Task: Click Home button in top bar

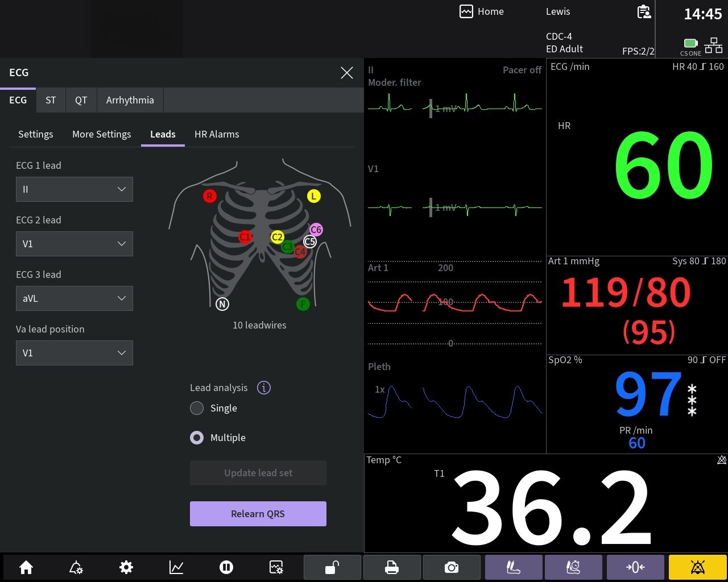Action: 482,11
